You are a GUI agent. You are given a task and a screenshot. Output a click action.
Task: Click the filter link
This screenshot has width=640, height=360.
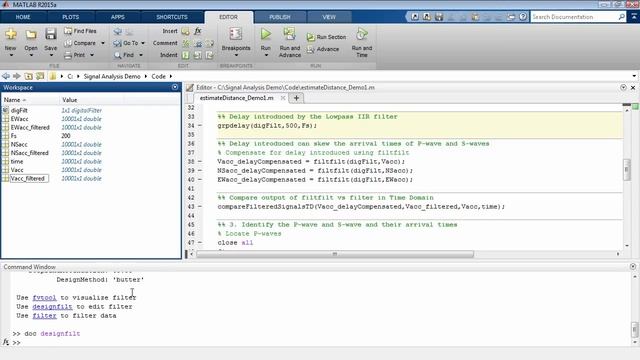click(44, 316)
